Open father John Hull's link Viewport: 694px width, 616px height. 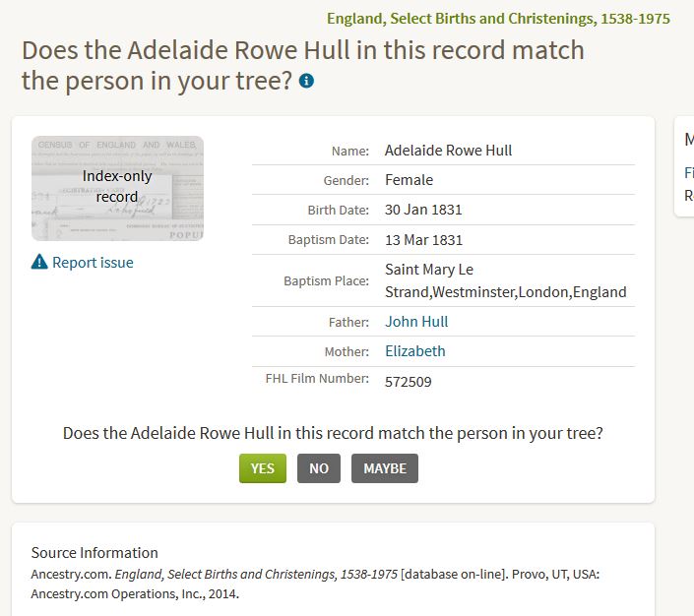pos(416,322)
